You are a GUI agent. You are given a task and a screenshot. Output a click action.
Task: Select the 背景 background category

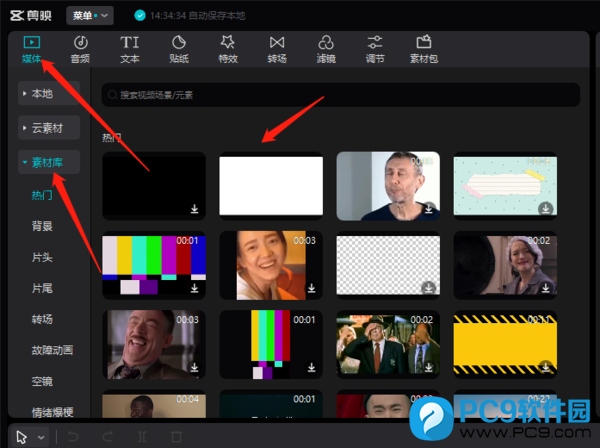point(42,226)
